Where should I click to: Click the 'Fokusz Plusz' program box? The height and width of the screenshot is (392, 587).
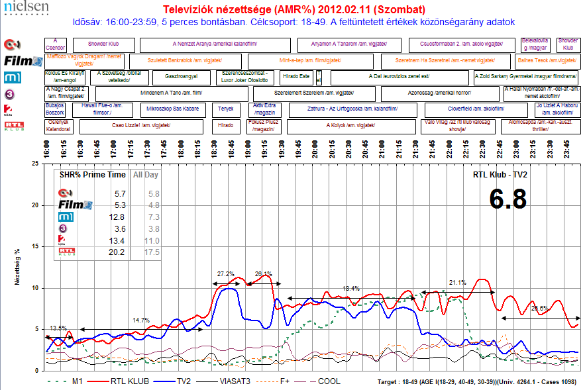tap(264, 126)
